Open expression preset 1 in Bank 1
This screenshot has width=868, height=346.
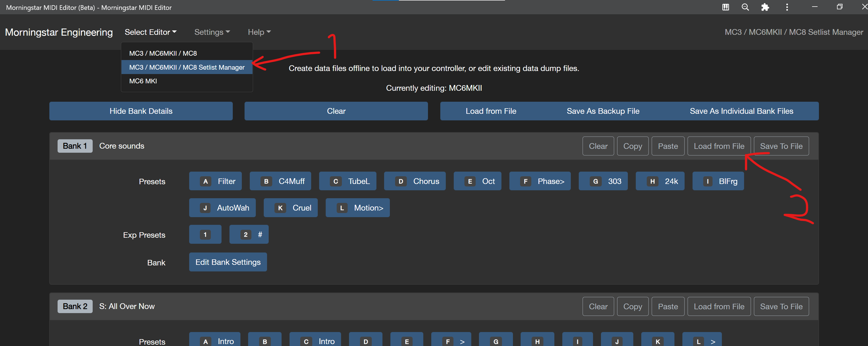(x=205, y=234)
